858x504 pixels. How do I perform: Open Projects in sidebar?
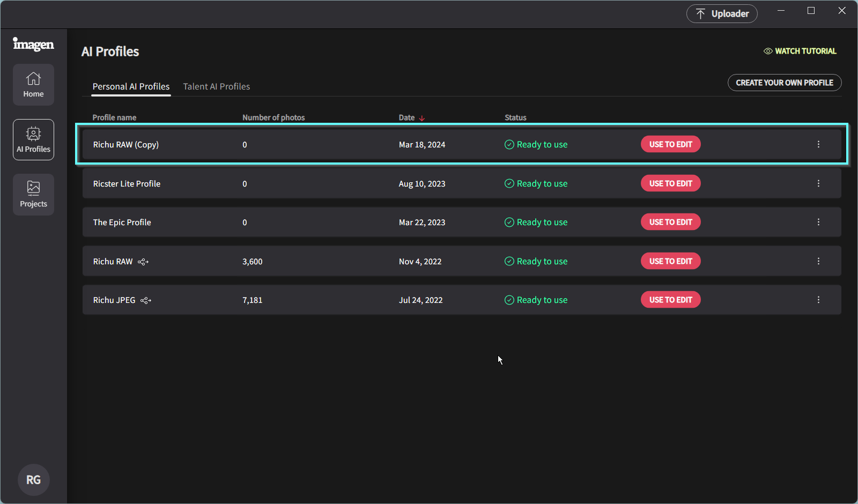point(33,195)
